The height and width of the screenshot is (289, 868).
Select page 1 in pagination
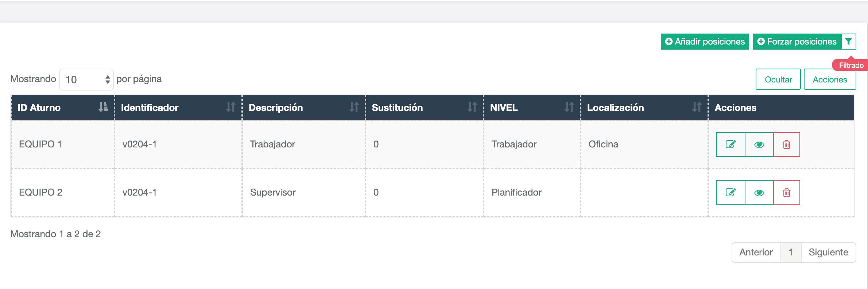tap(791, 252)
